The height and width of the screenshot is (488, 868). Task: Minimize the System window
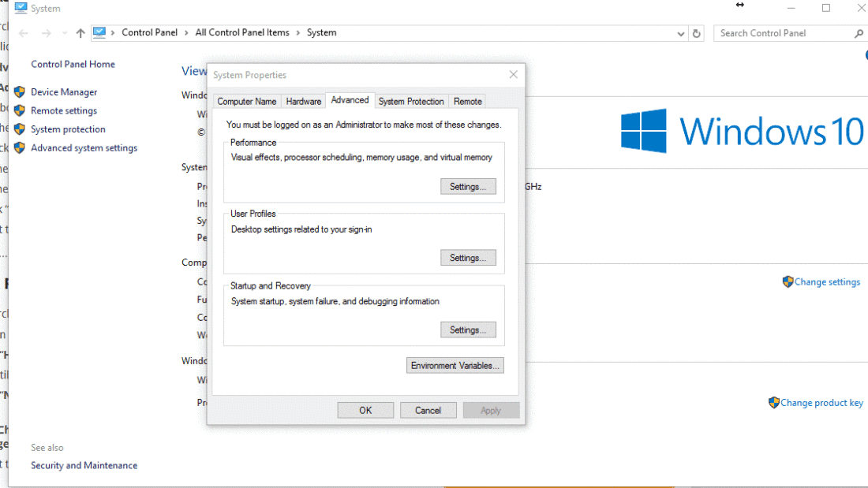(791, 9)
